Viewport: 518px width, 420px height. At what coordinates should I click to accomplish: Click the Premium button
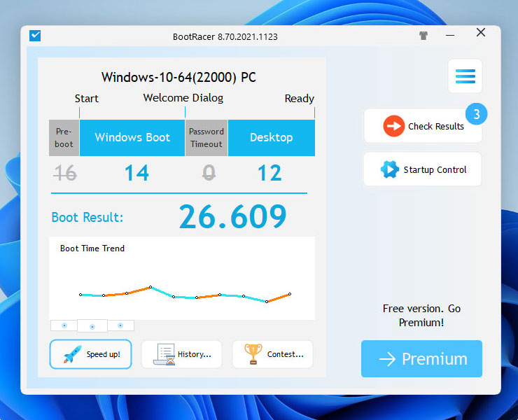[421, 358]
